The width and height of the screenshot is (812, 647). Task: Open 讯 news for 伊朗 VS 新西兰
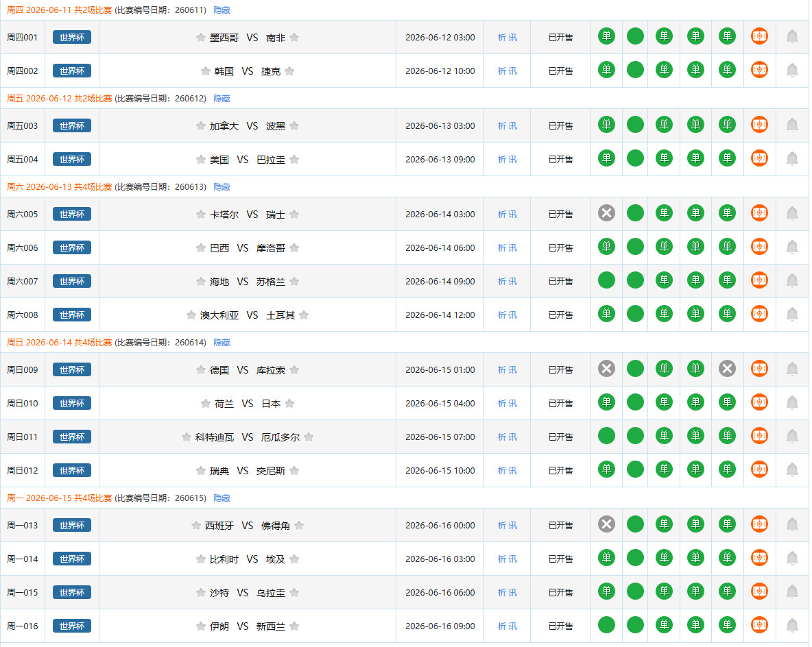pos(513,626)
